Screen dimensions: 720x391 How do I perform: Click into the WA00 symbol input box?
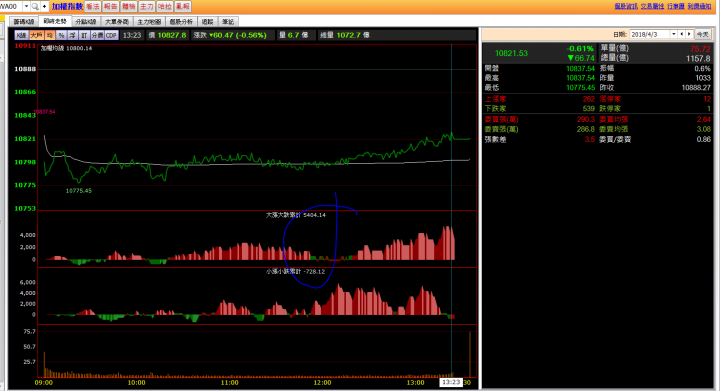click(11, 6)
